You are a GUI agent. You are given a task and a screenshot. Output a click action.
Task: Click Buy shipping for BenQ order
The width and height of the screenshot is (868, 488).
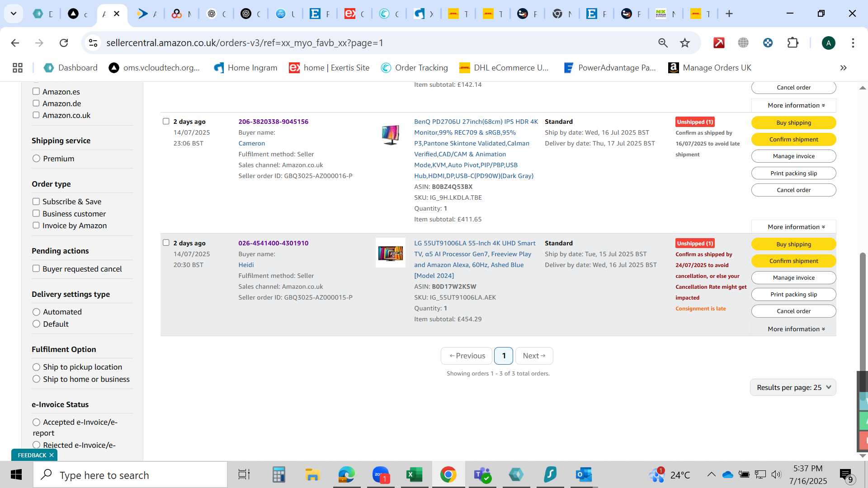click(x=793, y=122)
